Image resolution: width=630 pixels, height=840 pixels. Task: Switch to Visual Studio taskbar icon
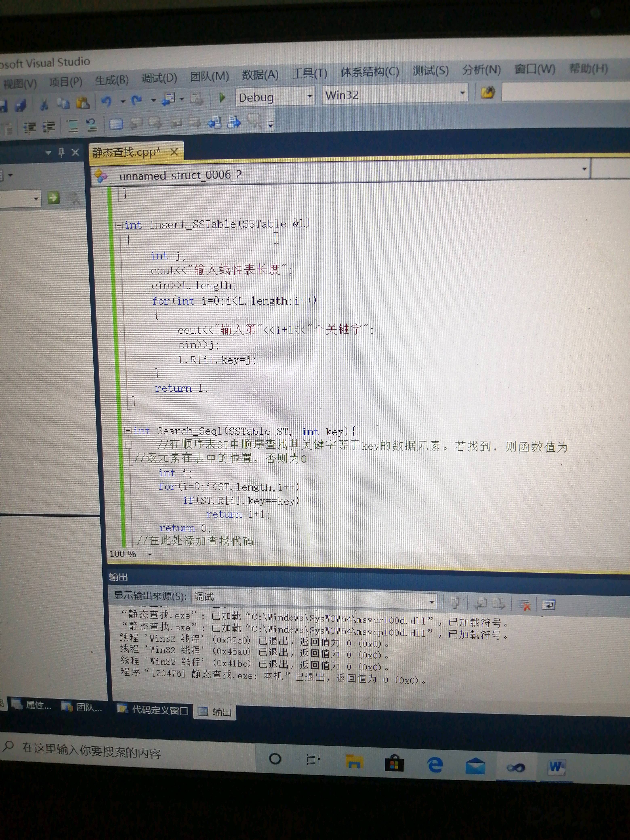[516, 768]
